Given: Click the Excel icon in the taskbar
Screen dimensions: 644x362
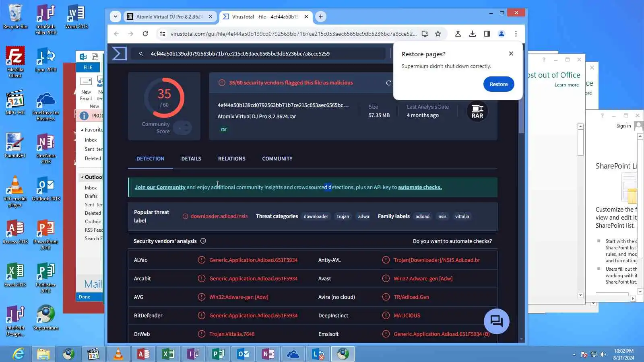Looking at the screenshot, I should pos(168,354).
